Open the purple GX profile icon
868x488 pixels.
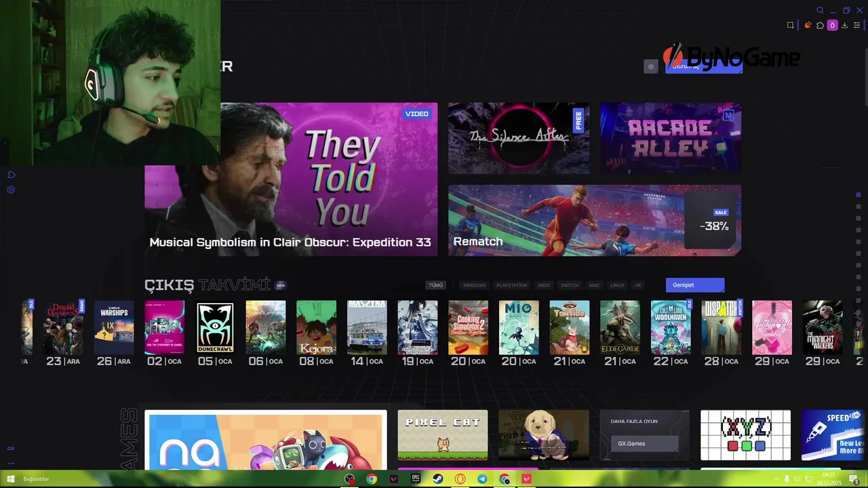click(x=832, y=25)
